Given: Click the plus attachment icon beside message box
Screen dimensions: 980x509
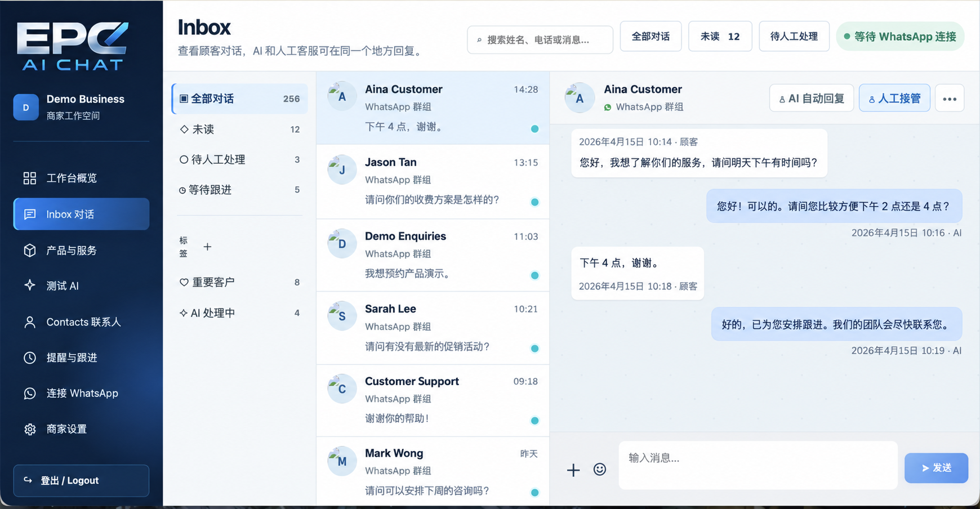Looking at the screenshot, I should click(573, 470).
